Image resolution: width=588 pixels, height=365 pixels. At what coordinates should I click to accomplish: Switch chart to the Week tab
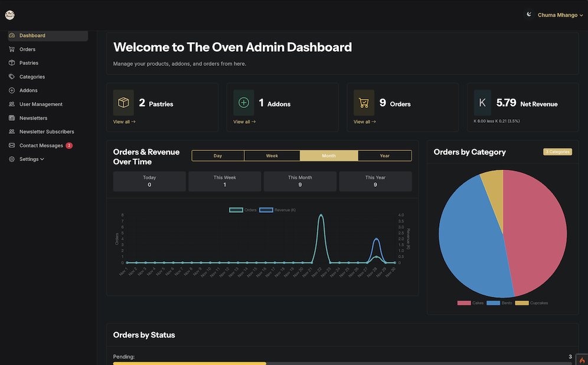point(272,156)
